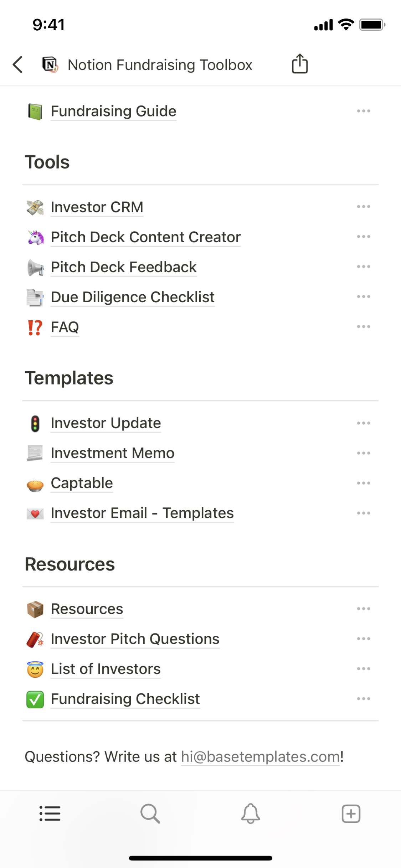Tap the hi@basetemplates.com email link
The height and width of the screenshot is (868, 401).
260,757
